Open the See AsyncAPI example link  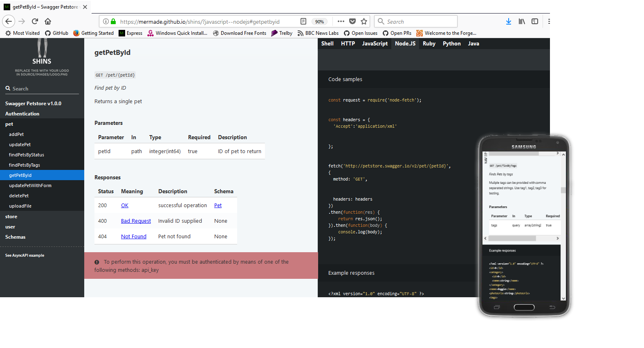tap(25, 255)
